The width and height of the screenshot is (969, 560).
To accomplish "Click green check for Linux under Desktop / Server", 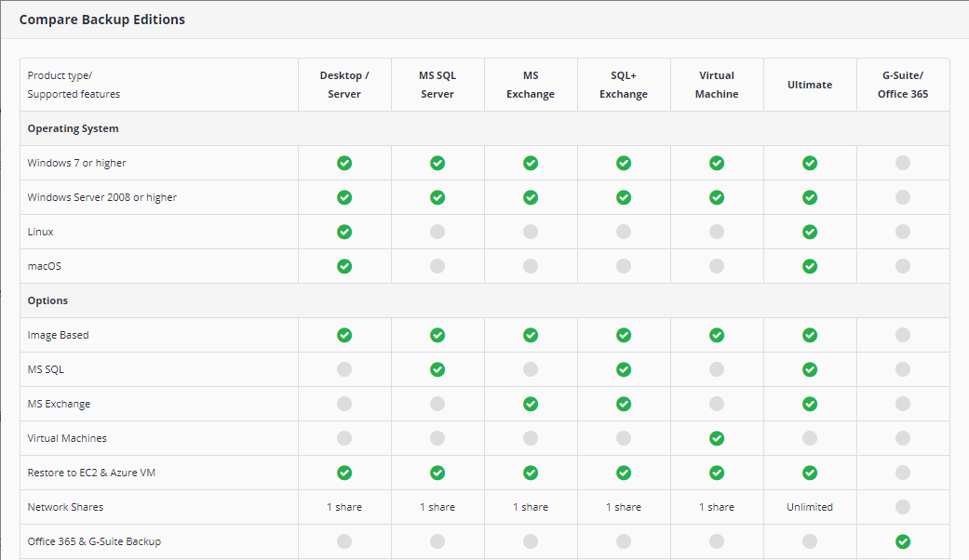I will [x=344, y=232].
